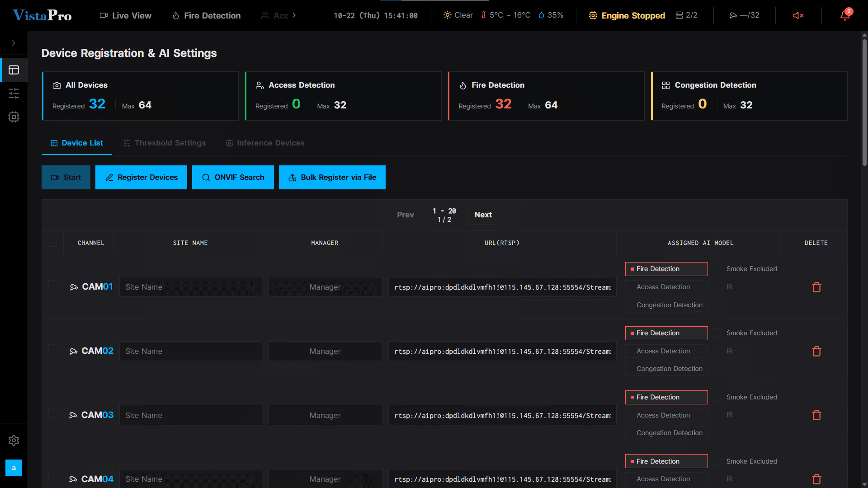This screenshot has width=868, height=488.
Task: Check the CAM03 row checkbox
Action: 53,413
